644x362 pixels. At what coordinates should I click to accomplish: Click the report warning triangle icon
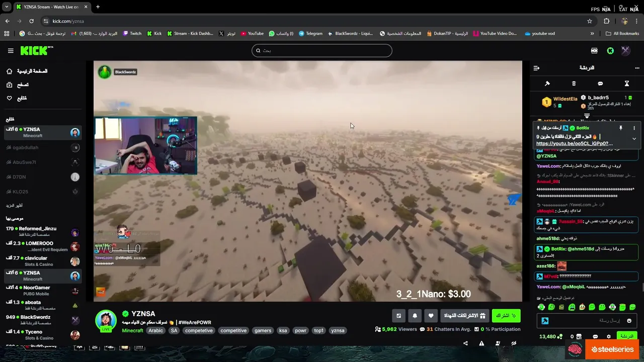click(481, 343)
